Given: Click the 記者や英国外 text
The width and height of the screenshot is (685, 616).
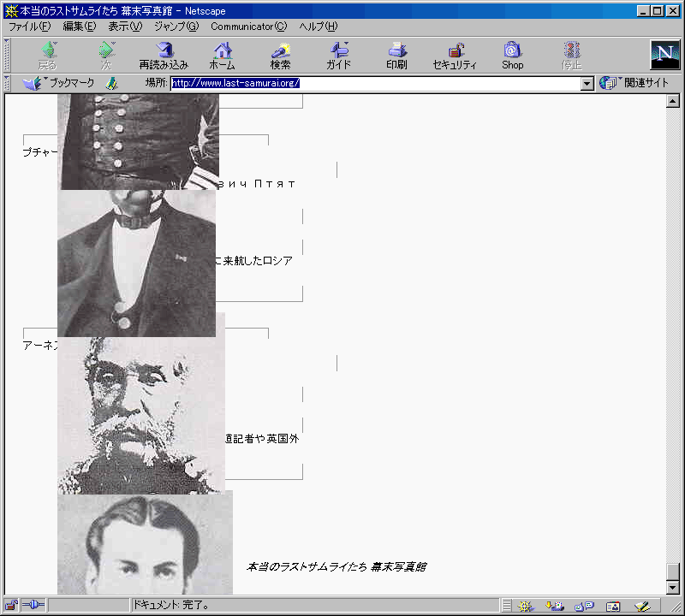Looking at the screenshot, I should click(x=266, y=438).
